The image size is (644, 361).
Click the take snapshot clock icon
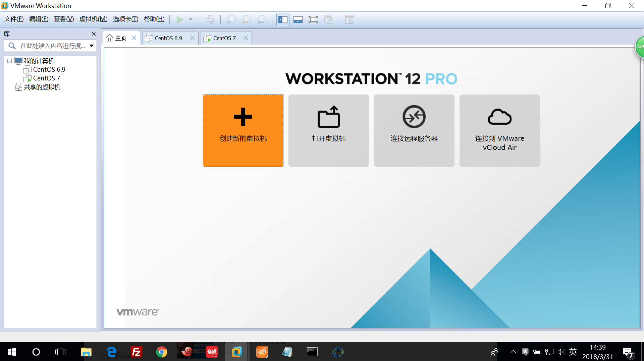tap(231, 19)
